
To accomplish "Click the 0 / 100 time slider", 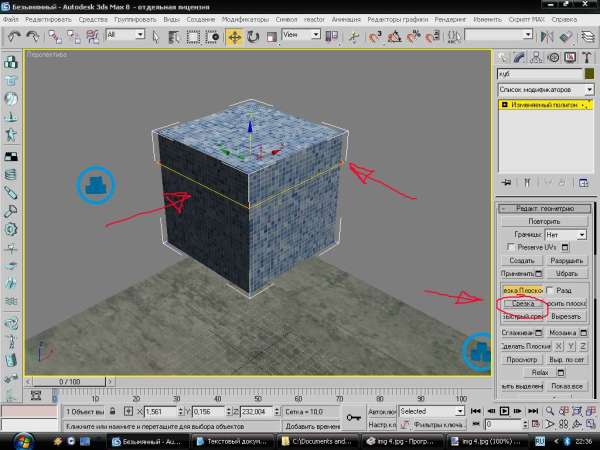I will point(70,381).
